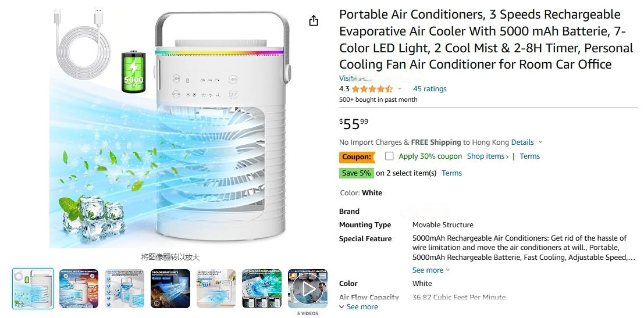Viewport: 644px width, 318px height.
Task: Play the product video thumbnail
Action: (x=308, y=289)
